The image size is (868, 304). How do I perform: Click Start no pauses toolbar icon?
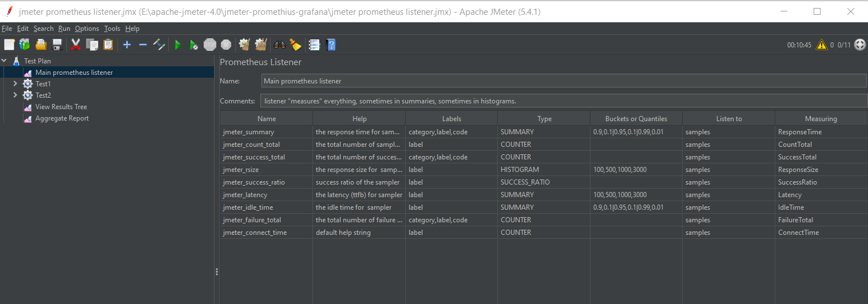point(194,45)
